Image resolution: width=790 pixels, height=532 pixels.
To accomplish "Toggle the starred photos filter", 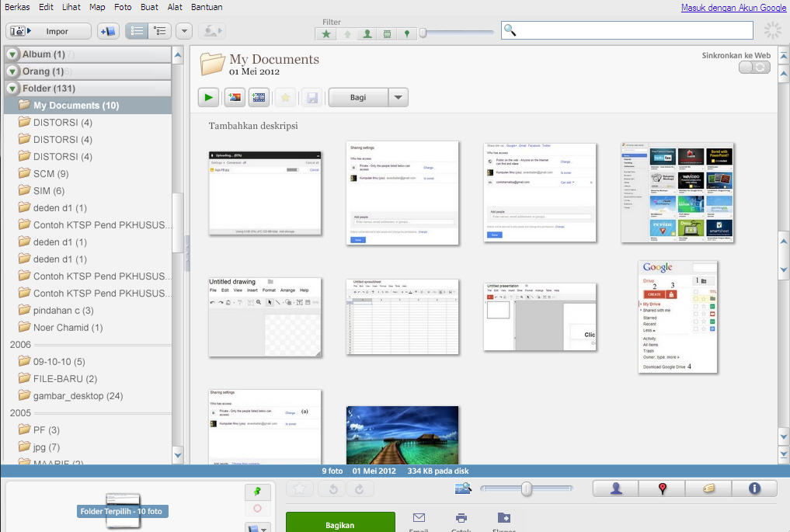I will coord(326,34).
